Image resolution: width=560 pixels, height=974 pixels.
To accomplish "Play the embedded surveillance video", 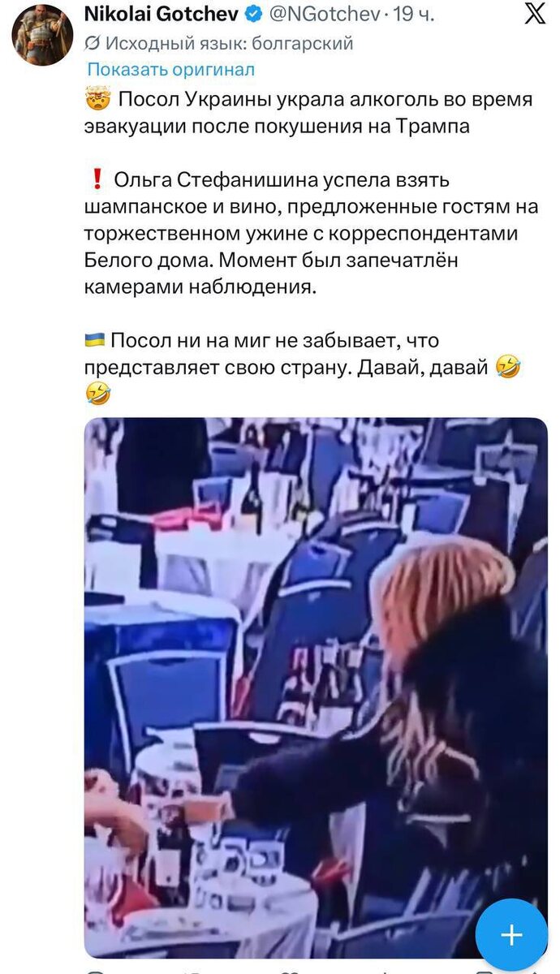I will pos(316,687).
